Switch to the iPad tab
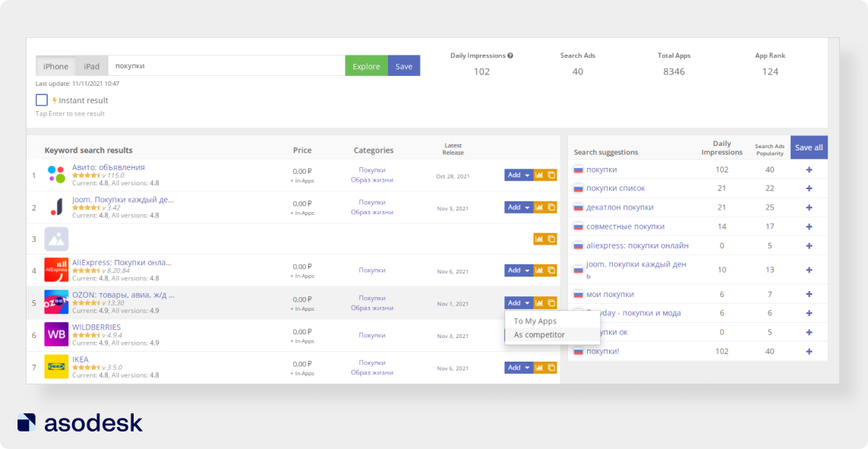The image size is (868, 449). point(91,66)
